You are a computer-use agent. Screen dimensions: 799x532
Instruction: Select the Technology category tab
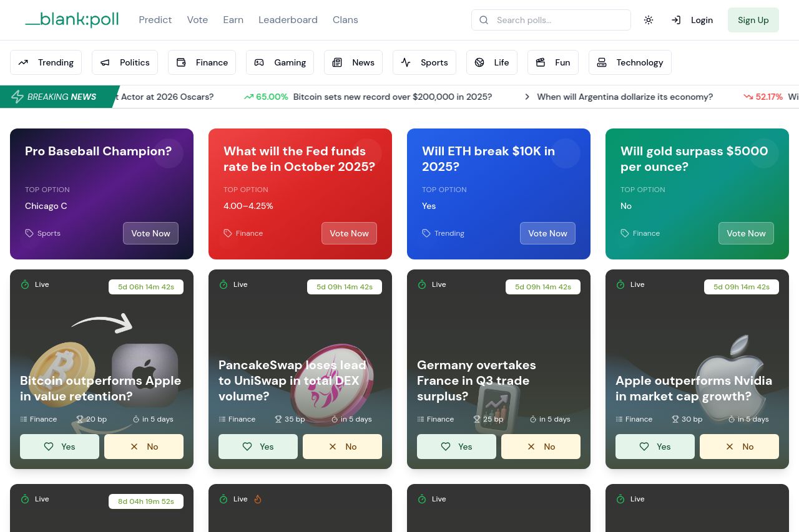point(630,62)
